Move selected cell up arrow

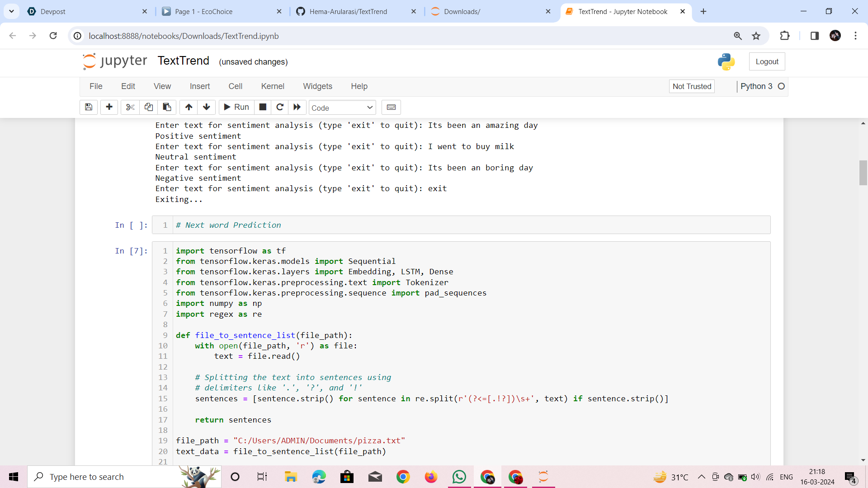[x=189, y=107]
